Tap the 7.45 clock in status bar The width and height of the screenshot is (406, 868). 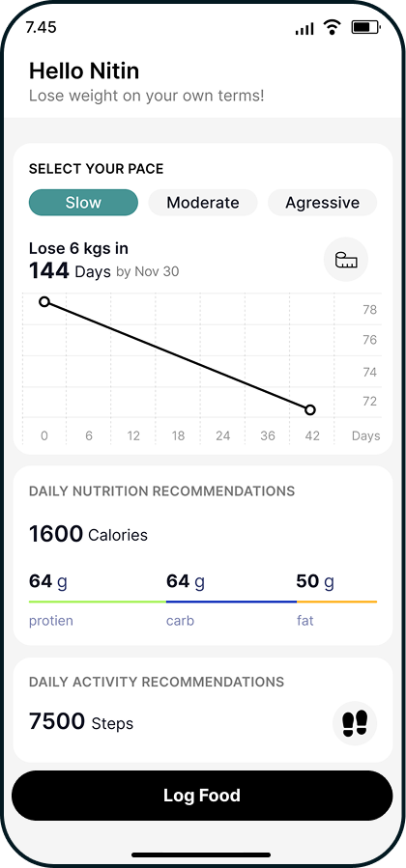[x=41, y=27]
